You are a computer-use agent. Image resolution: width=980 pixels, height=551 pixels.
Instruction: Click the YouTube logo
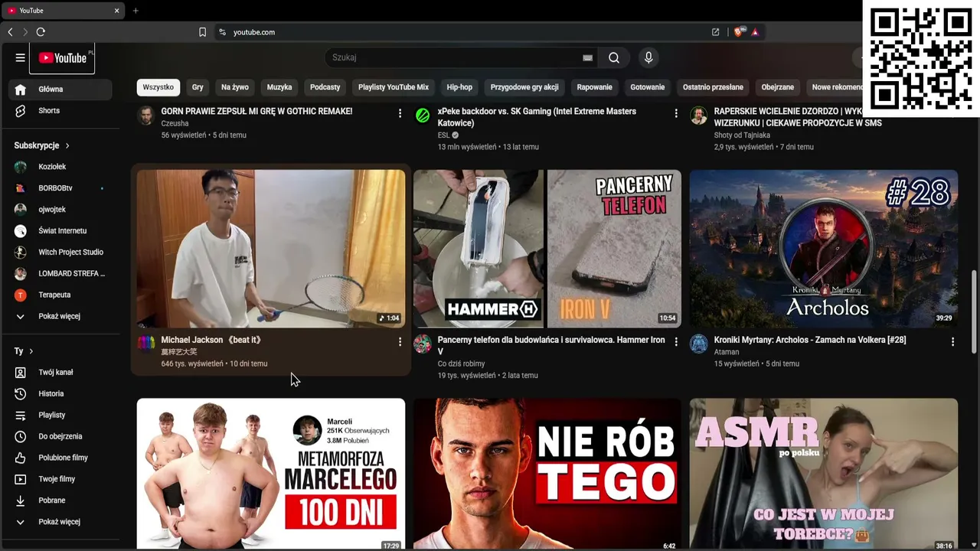62,58
